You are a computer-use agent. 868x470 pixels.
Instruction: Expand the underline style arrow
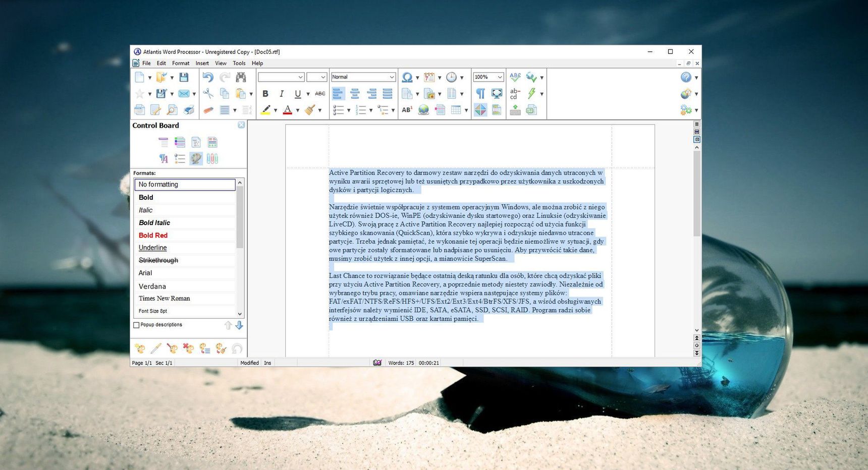click(x=308, y=94)
